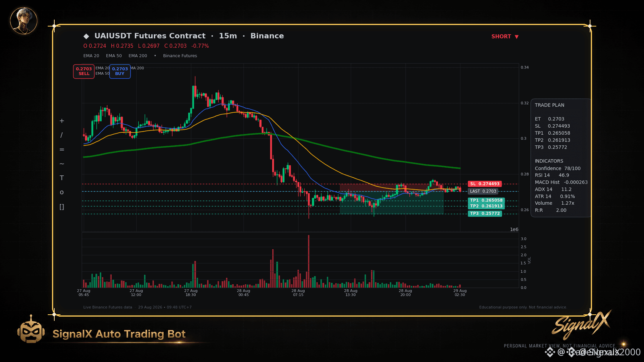The height and width of the screenshot is (362, 644).
Task: Click the Live Binance Futures data footer text
Action: click(x=107, y=307)
